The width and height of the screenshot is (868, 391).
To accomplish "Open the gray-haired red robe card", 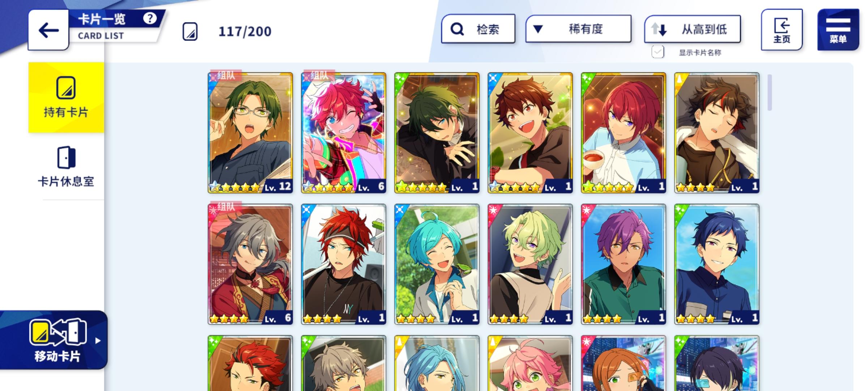I will tap(250, 264).
